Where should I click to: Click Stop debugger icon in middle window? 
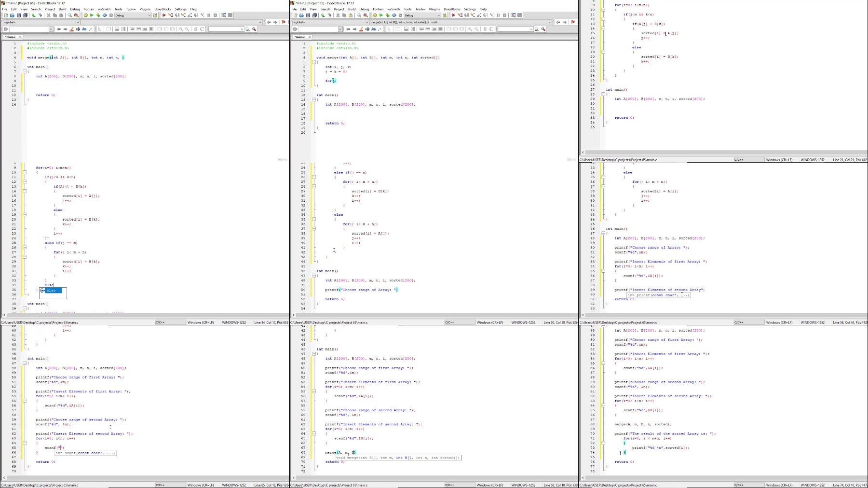pyautogui.click(x=504, y=15)
